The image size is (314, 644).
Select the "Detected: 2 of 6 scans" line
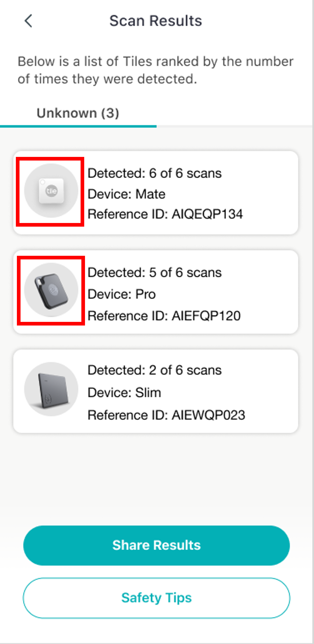154,370
